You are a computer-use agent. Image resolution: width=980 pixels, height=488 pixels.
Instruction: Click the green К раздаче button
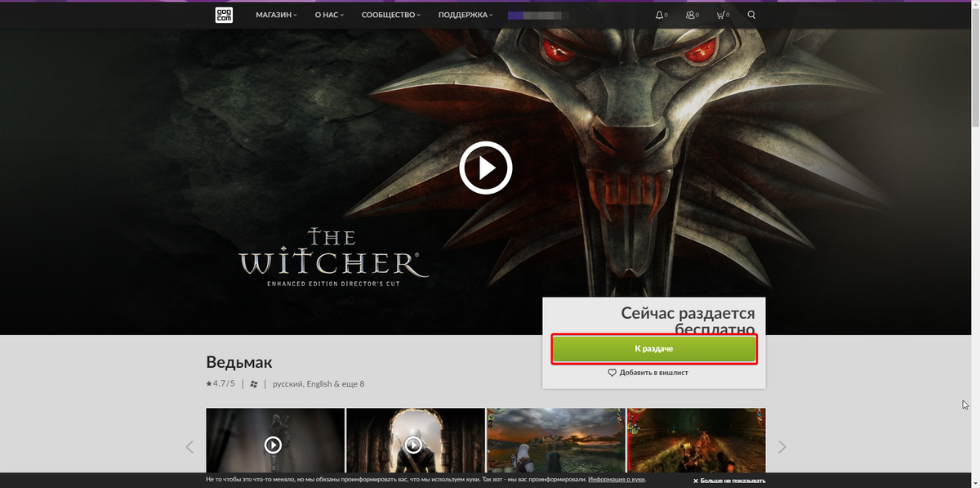coord(654,349)
